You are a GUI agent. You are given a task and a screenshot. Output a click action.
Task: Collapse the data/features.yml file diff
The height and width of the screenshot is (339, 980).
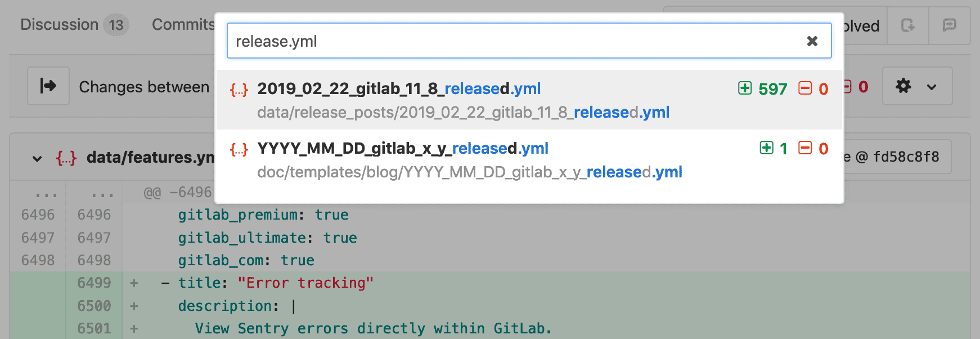36,158
